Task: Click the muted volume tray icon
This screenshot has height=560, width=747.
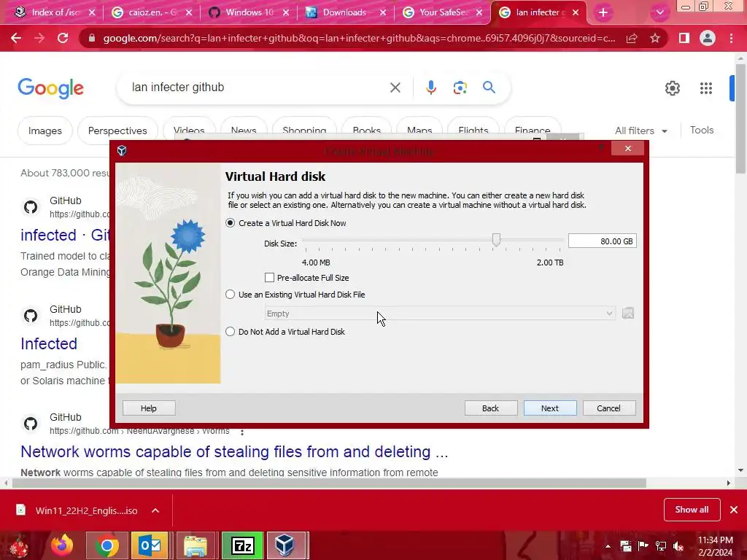Action: (x=678, y=546)
